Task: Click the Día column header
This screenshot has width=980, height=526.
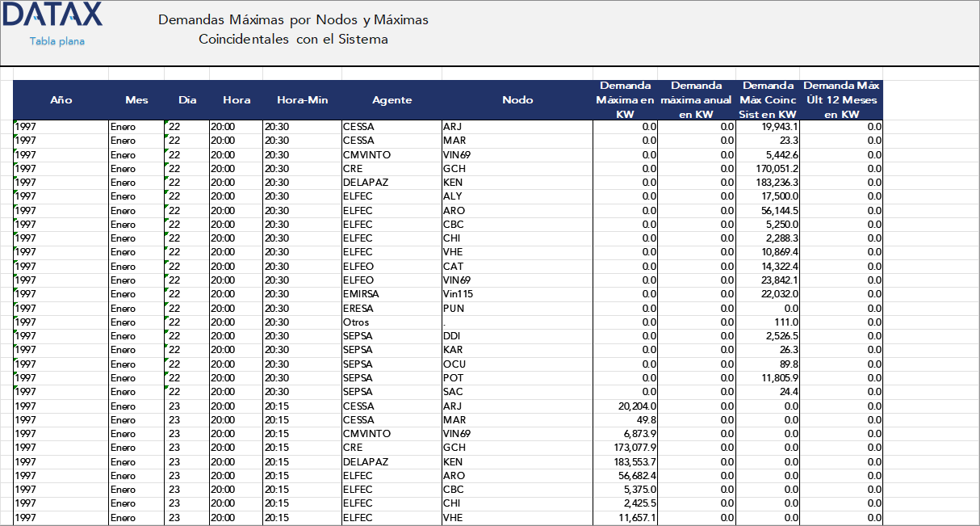Action: (x=186, y=99)
